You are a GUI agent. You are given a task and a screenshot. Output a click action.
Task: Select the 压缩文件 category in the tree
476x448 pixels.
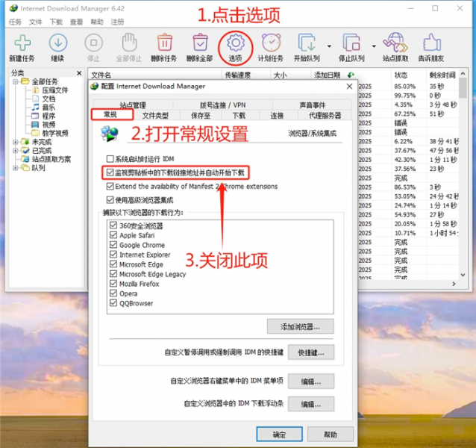54,90
